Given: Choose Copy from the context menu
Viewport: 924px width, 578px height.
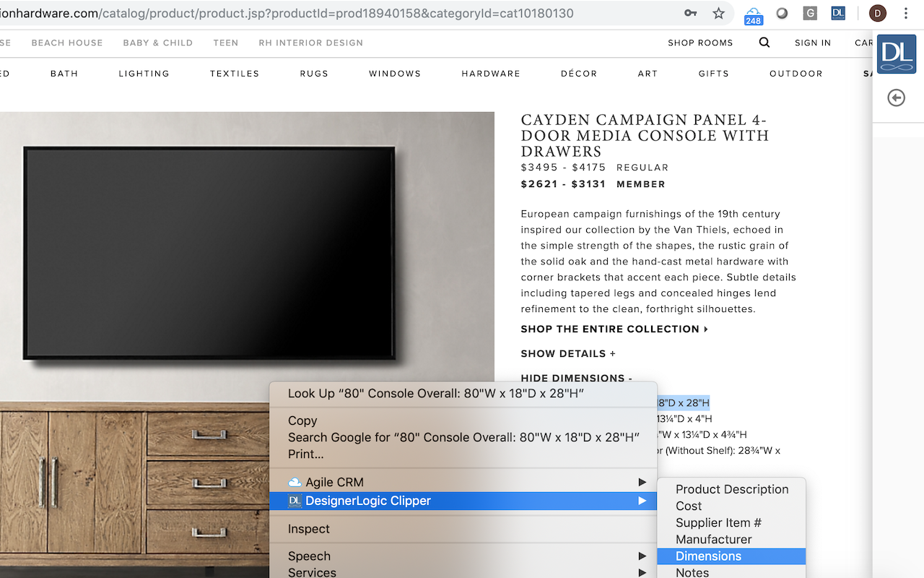Looking at the screenshot, I should coord(463,420).
